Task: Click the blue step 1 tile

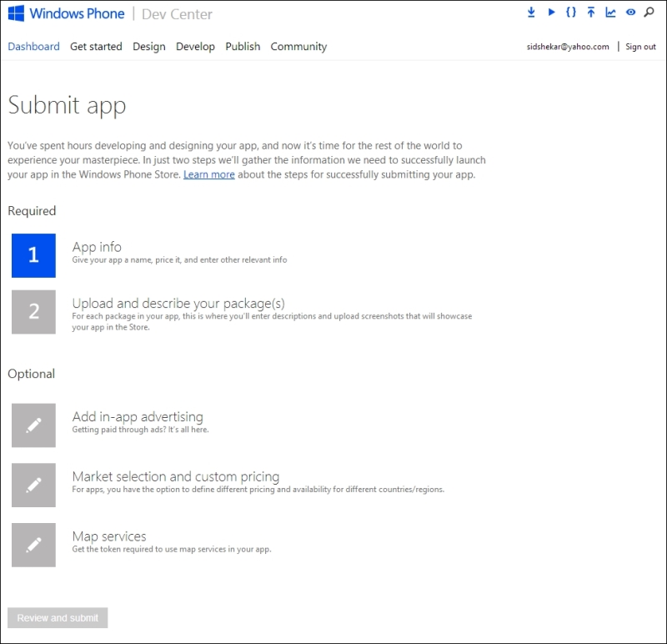Action: pos(33,255)
